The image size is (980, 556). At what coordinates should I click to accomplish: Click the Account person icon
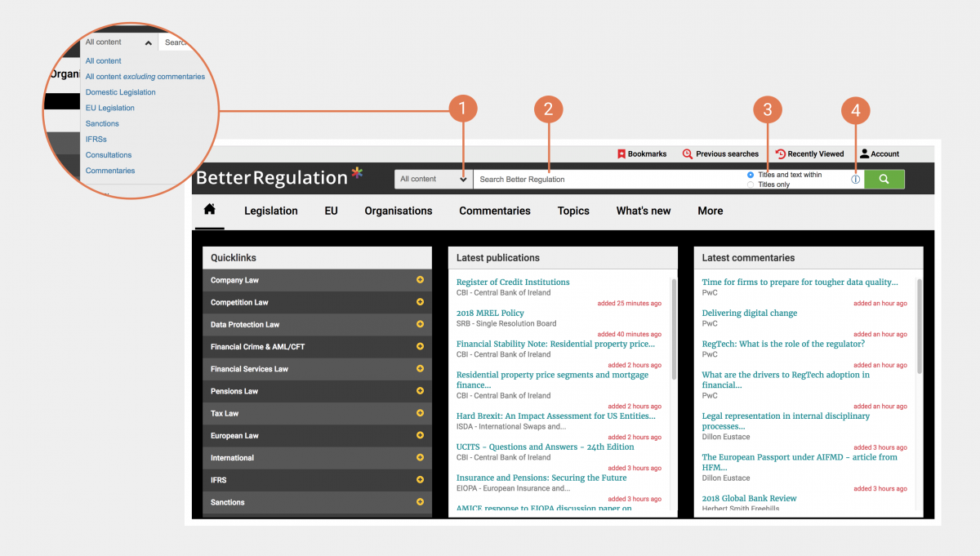(x=864, y=153)
